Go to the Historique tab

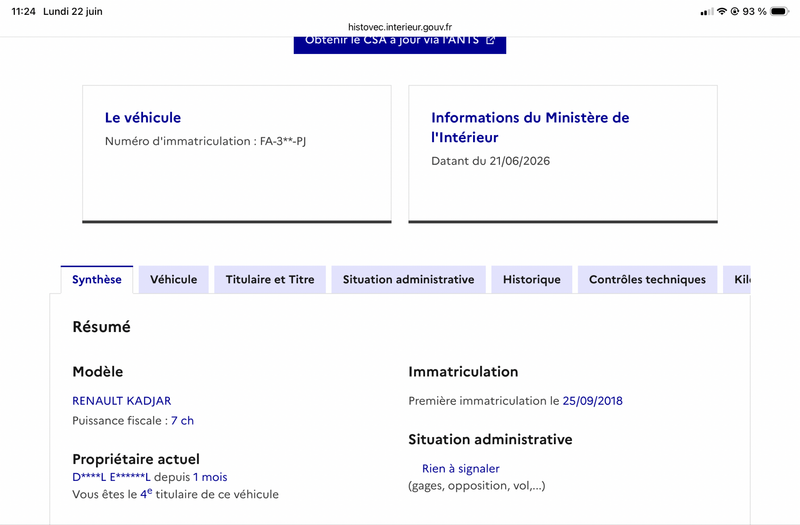(532, 280)
